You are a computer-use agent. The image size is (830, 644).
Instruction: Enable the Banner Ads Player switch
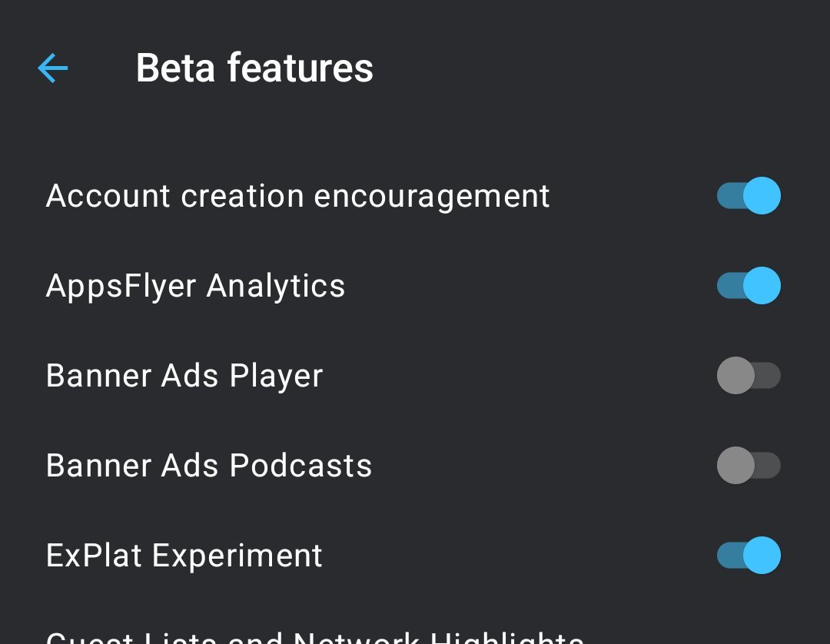749,376
